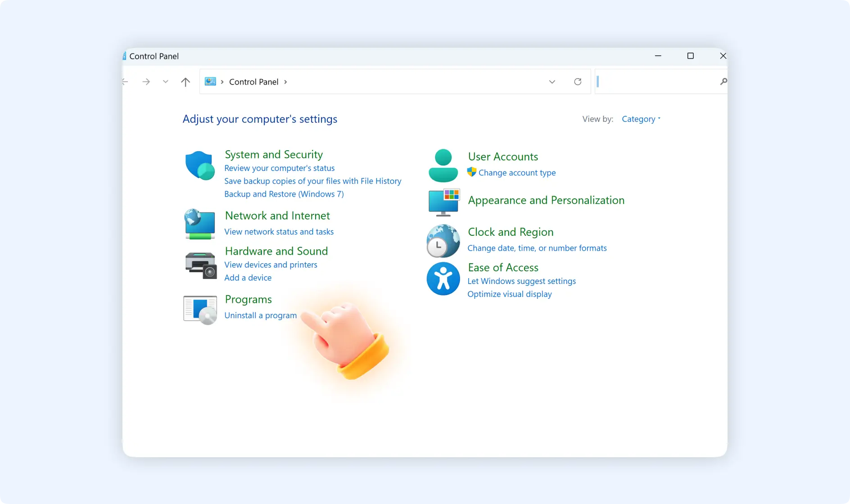The height and width of the screenshot is (504, 850).
Task: Open the View by Category dropdown
Action: pyautogui.click(x=641, y=119)
